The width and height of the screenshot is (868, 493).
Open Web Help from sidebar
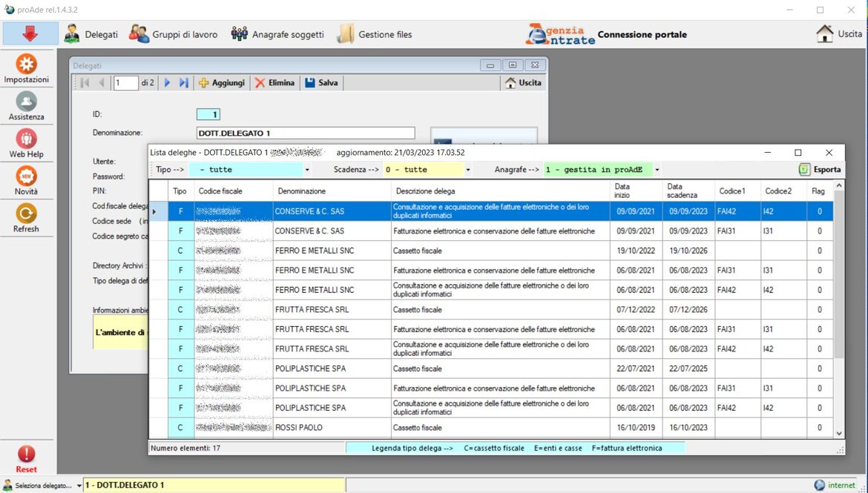coord(27,139)
